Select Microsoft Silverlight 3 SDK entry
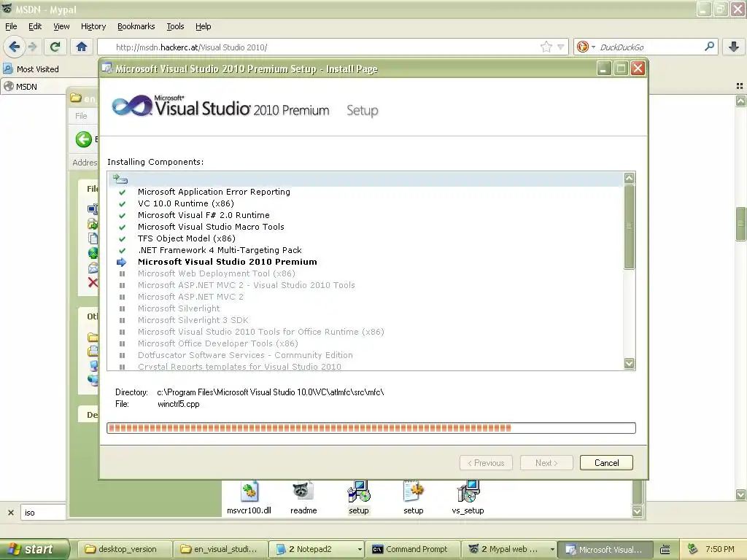This screenshot has width=747, height=560. pyautogui.click(x=193, y=320)
